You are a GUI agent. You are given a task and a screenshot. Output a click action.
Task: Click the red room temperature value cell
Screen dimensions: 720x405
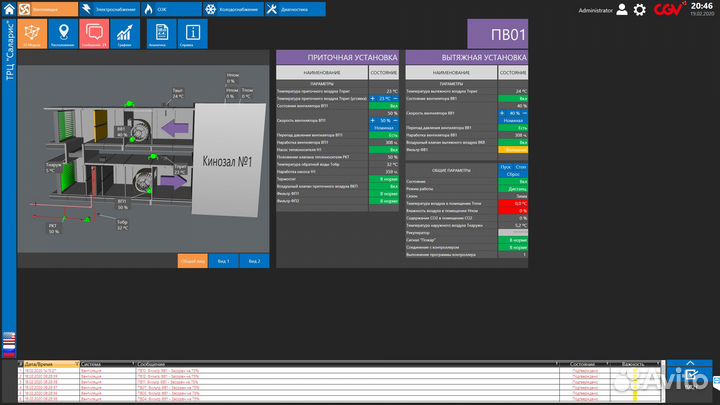(513, 203)
